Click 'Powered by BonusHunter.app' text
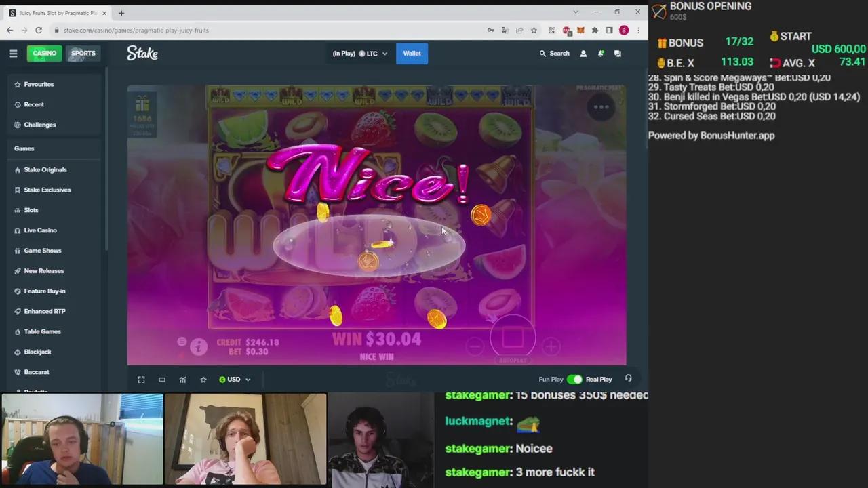Image resolution: width=868 pixels, height=488 pixels. point(711,135)
